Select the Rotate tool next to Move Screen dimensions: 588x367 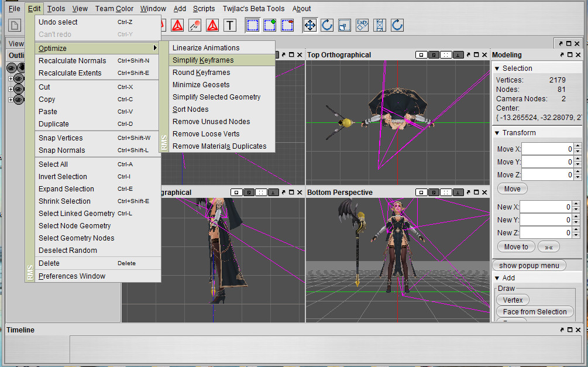(x=327, y=25)
